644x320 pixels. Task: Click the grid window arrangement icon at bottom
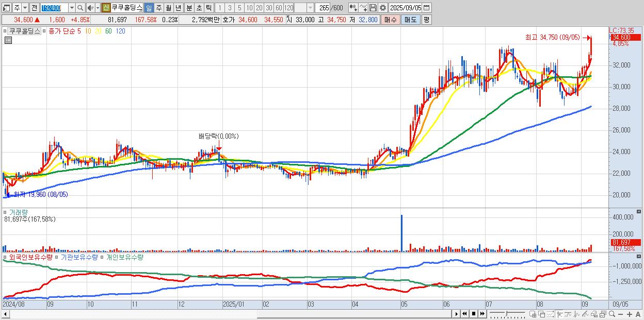533,314
